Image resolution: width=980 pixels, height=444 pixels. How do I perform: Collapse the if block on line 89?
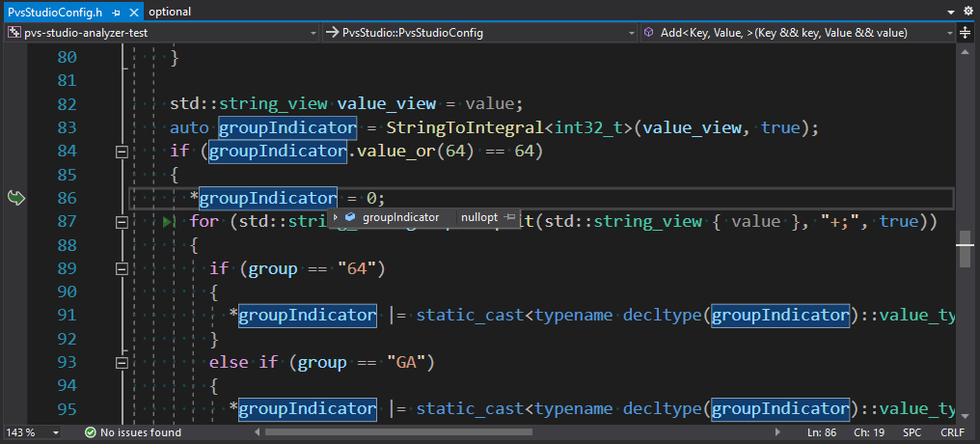(122, 269)
